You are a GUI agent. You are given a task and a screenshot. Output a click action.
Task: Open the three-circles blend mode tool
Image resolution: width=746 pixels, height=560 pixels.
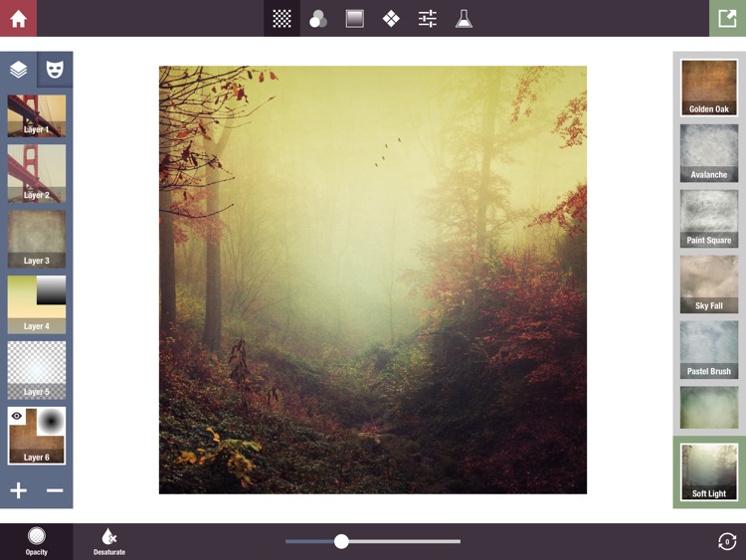click(318, 19)
